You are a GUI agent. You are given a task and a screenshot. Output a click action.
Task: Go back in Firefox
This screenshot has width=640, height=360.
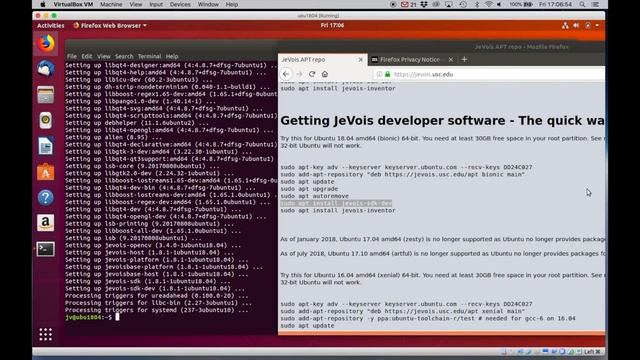286,74
